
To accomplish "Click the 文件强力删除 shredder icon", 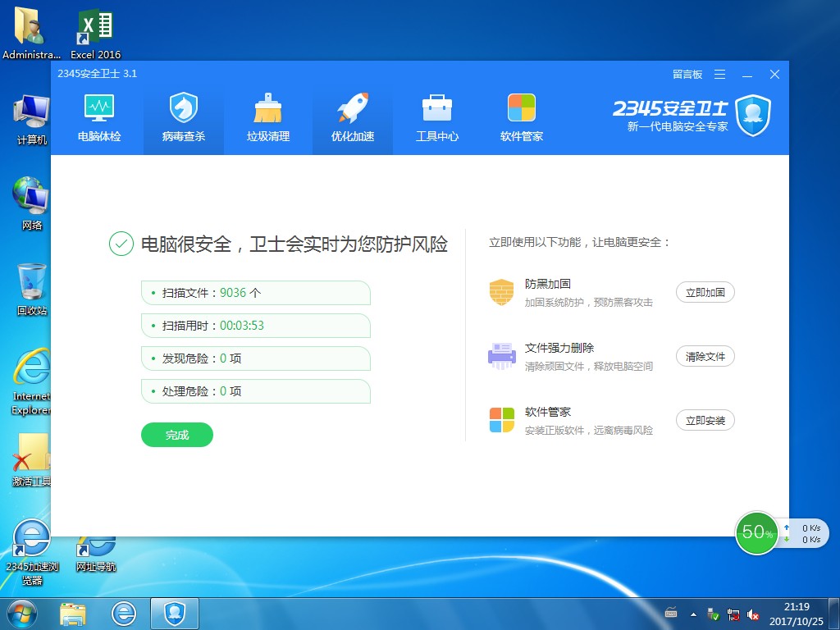I will pos(501,356).
